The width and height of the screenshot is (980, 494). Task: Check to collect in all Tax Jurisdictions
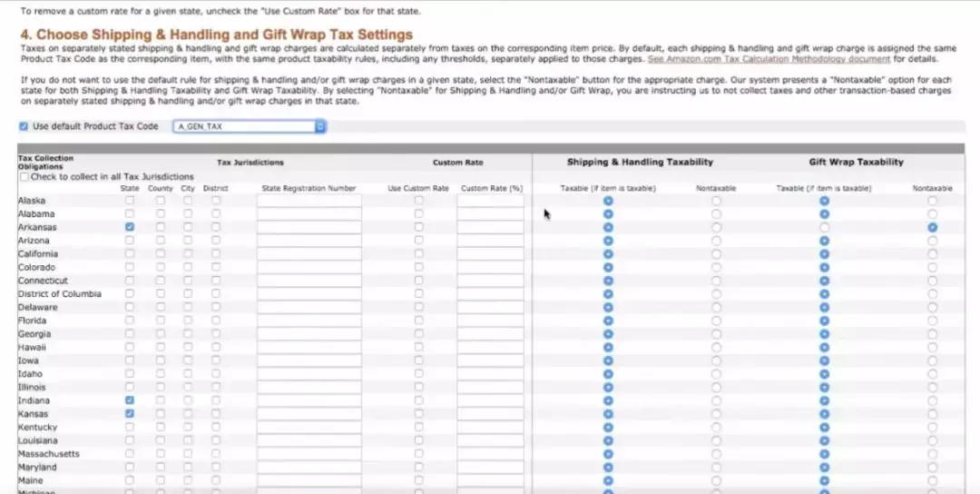coord(24,177)
